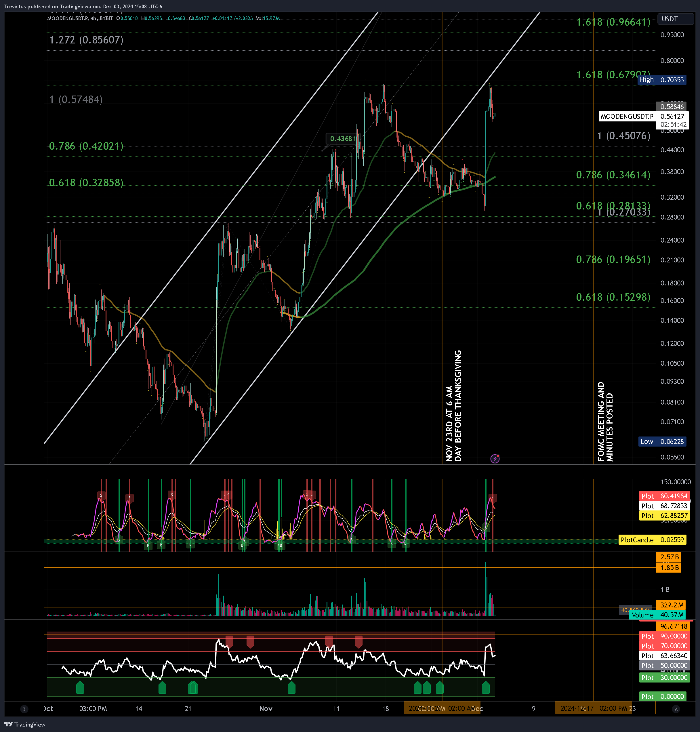700x732 pixels.
Task: Select the 1 (0.57484) Fibonacci label
Action: tap(76, 99)
